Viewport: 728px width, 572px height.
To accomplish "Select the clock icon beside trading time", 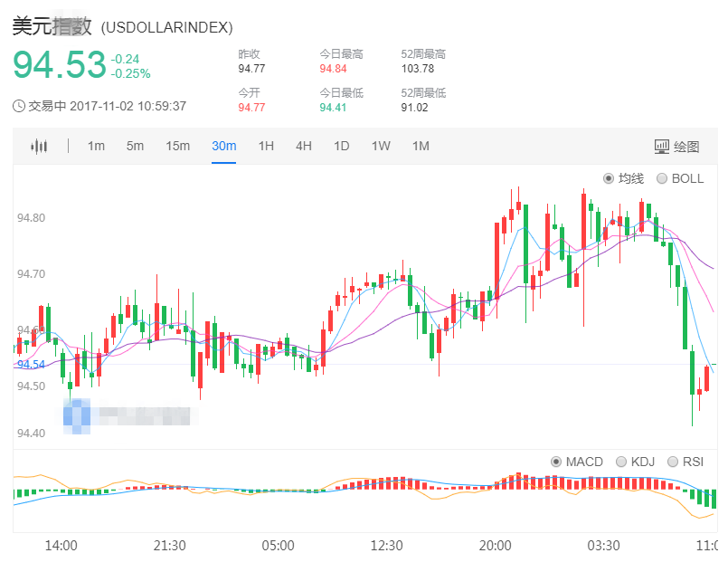I will click(19, 106).
